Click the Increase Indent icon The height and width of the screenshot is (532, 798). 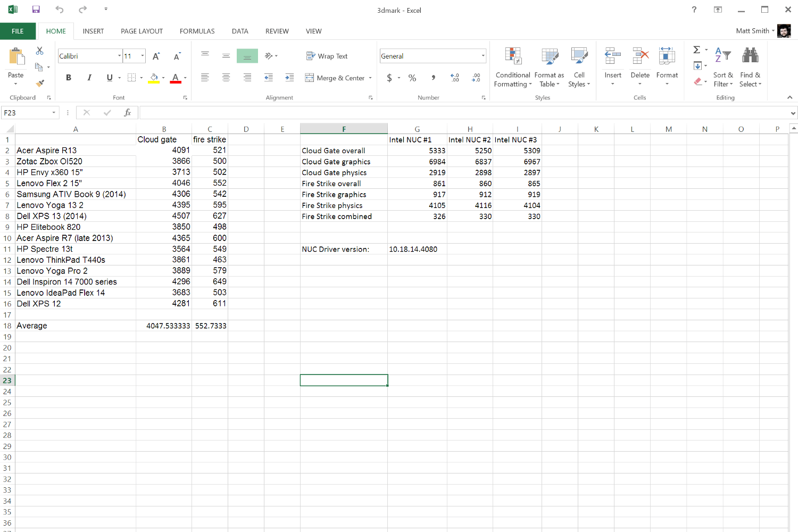[289, 78]
